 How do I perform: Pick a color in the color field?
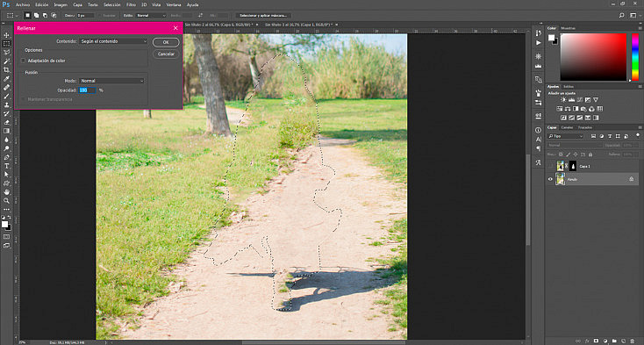(x=593, y=57)
